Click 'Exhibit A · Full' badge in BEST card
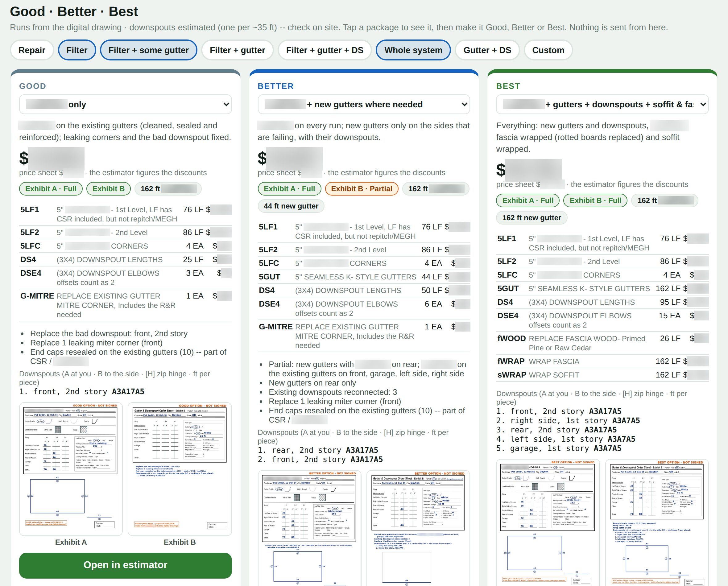 pos(528,200)
